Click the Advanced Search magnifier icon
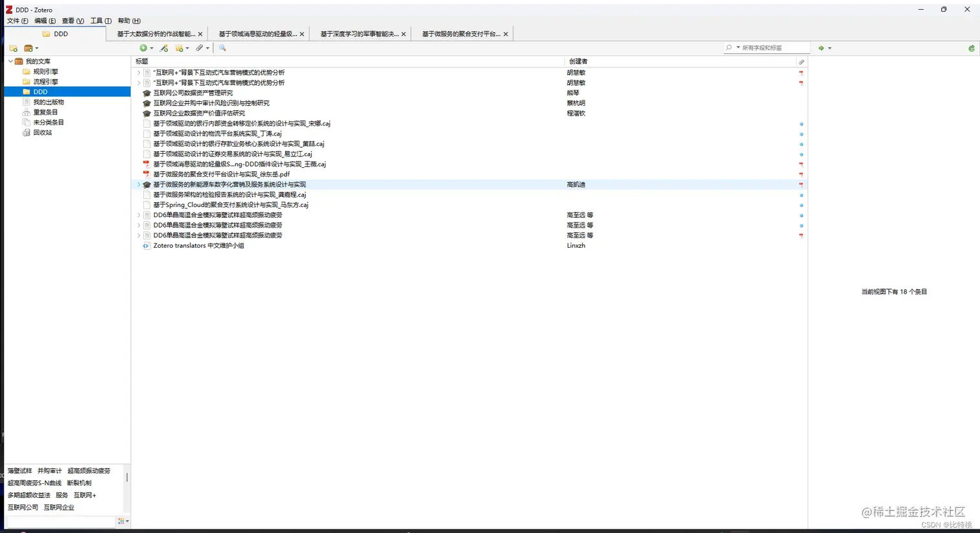Image resolution: width=980 pixels, height=533 pixels. (x=222, y=48)
